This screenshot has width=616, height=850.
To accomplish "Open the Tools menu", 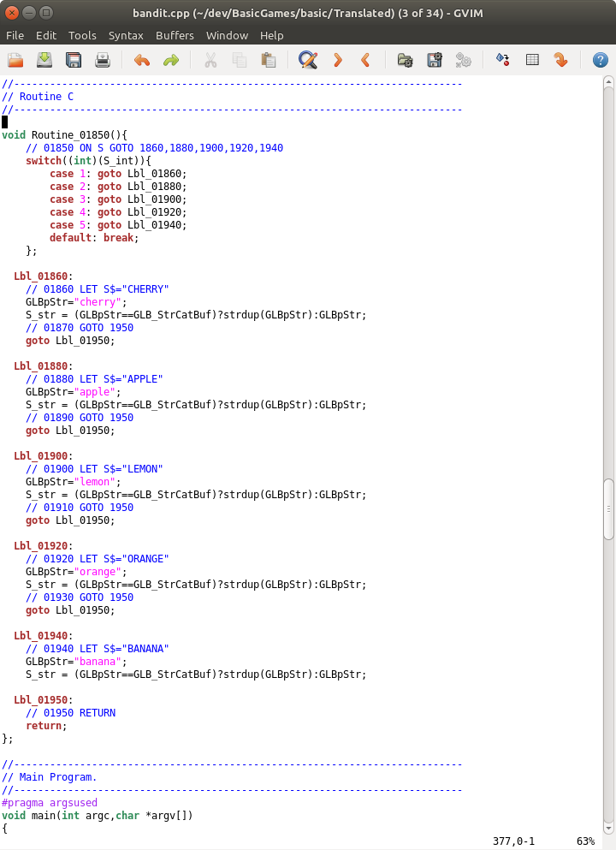I will tap(82, 35).
